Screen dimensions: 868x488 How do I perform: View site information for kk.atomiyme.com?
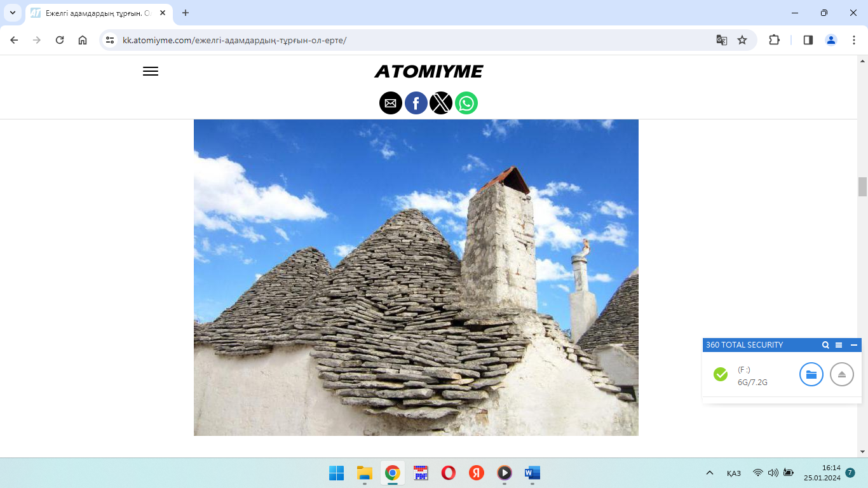(110, 40)
